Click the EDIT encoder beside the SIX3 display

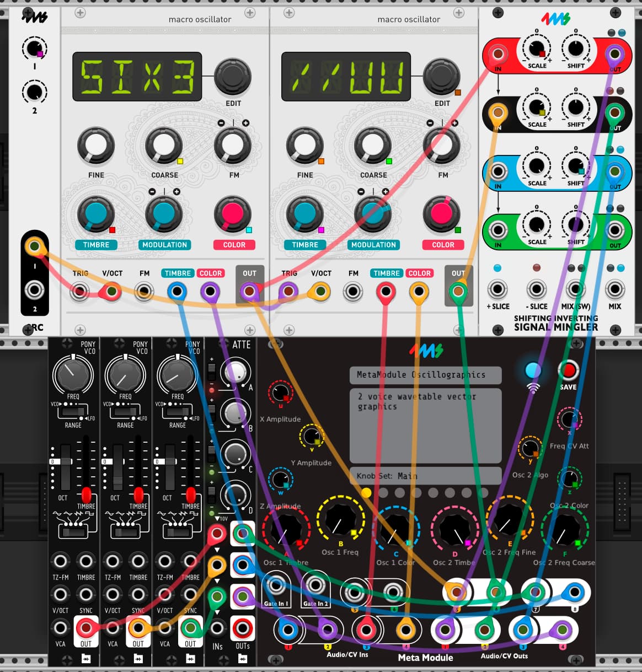click(x=233, y=76)
